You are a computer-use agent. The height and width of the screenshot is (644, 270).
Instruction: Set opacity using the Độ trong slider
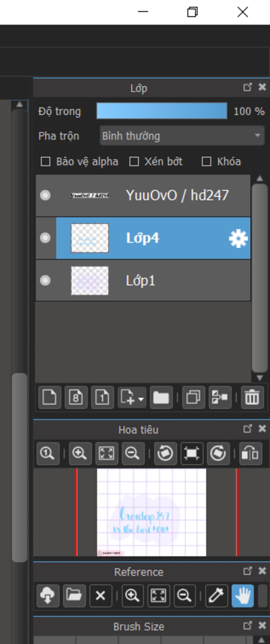162,111
